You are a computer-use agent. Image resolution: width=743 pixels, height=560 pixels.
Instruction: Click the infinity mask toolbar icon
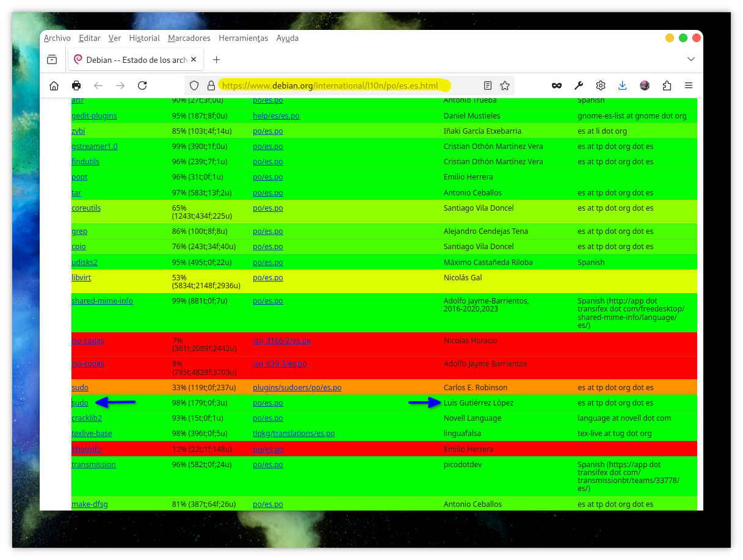pos(557,85)
